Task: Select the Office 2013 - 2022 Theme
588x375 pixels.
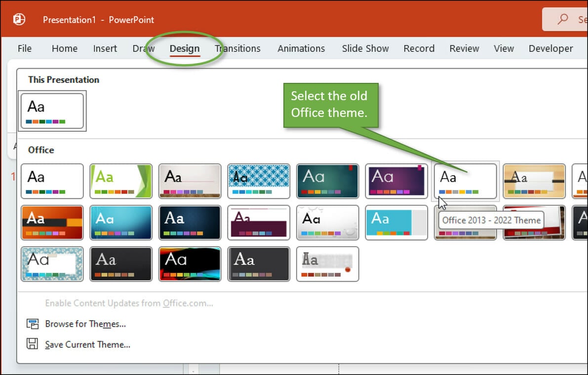Action: click(465, 181)
